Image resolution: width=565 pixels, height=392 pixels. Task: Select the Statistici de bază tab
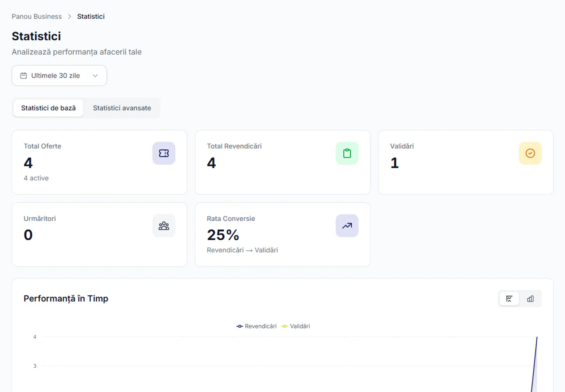48,108
